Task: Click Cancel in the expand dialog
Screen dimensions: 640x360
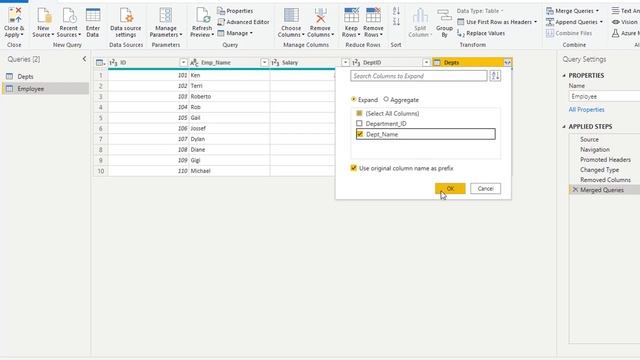Action: pyautogui.click(x=485, y=189)
